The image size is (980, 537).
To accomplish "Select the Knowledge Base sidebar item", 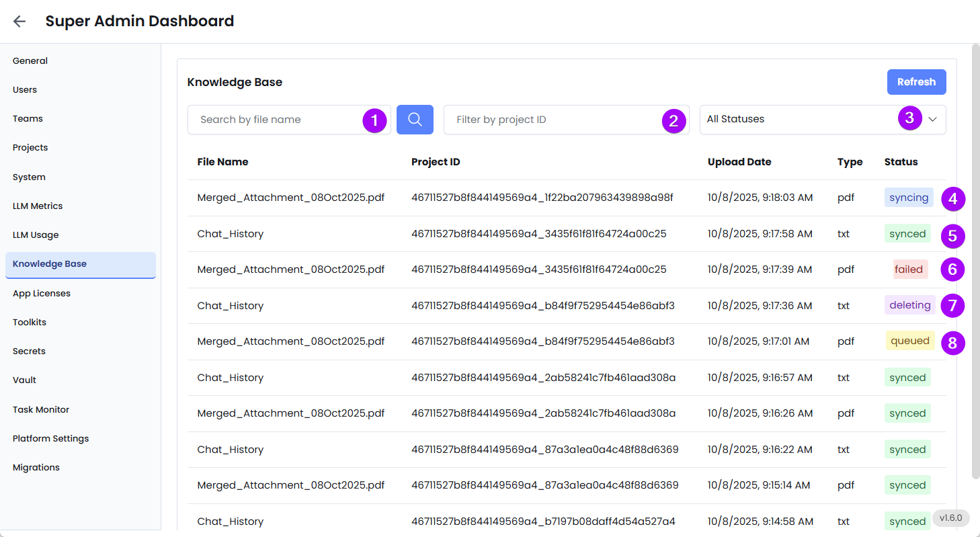I will [81, 265].
